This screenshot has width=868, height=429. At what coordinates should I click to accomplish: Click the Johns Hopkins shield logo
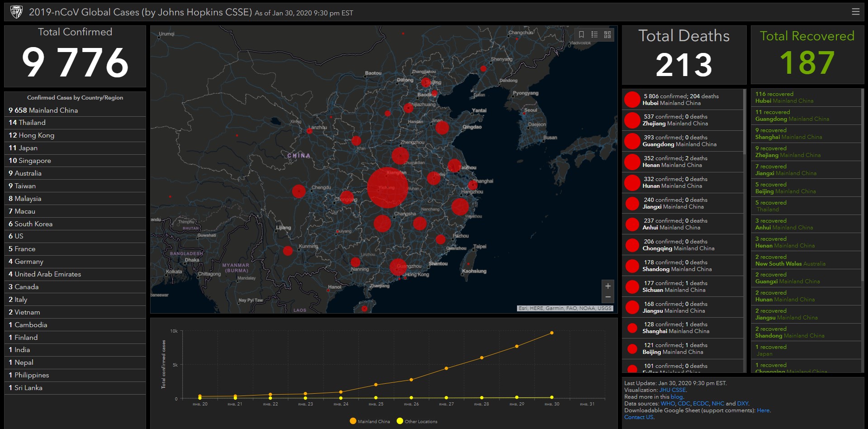coord(16,12)
